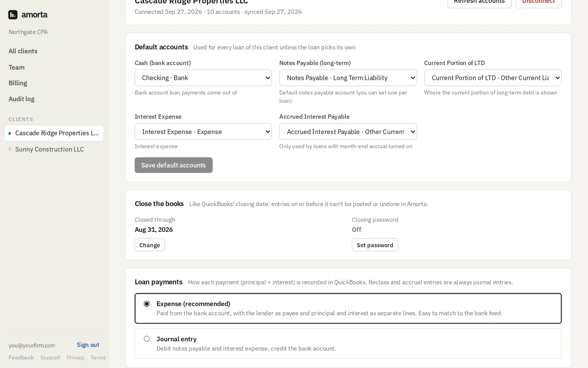Click the Disconnect button
The height and width of the screenshot is (368, 588).
pyautogui.click(x=538, y=2)
